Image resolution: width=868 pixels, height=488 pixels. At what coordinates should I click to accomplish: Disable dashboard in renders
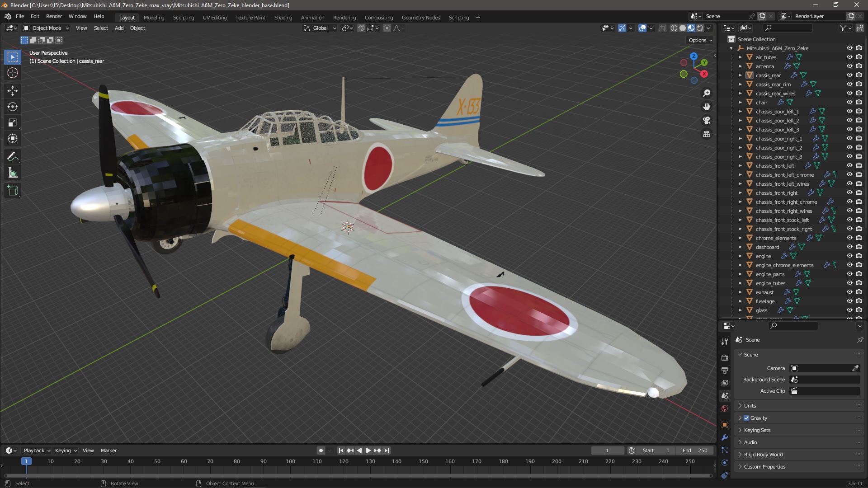pyautogui.click(x=859, y=247)
